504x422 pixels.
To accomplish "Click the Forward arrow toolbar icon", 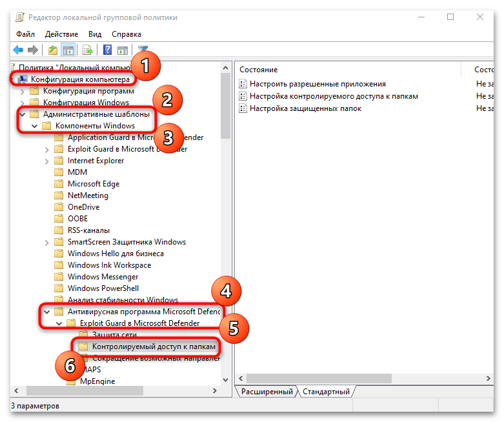I will point(33,50).
